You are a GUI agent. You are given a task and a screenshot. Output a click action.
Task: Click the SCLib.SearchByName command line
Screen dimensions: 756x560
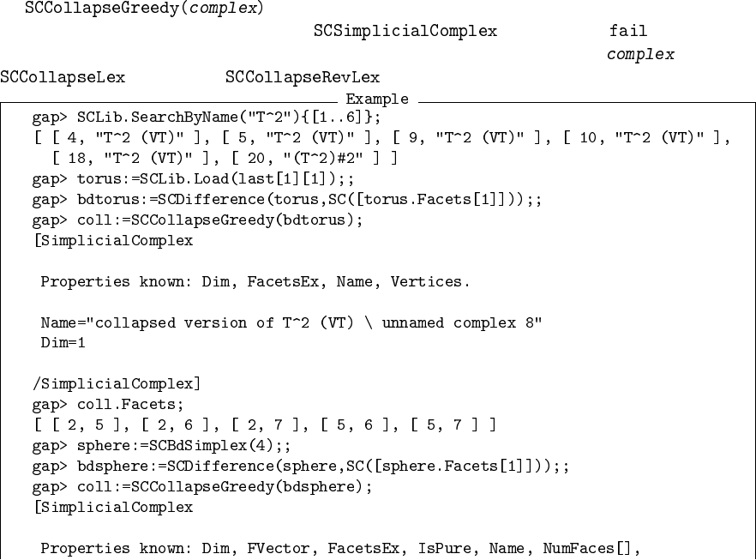(x=207, y=117)
